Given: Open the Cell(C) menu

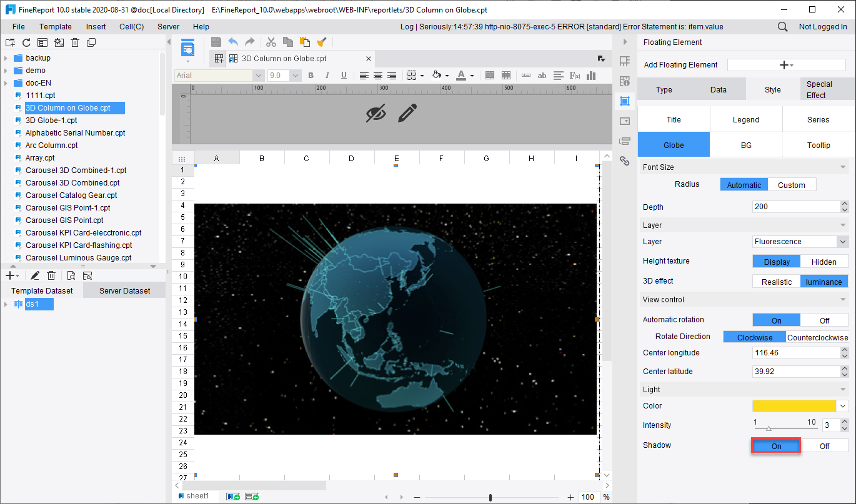Looking at the screenshot, I should (x=131, y=27).
